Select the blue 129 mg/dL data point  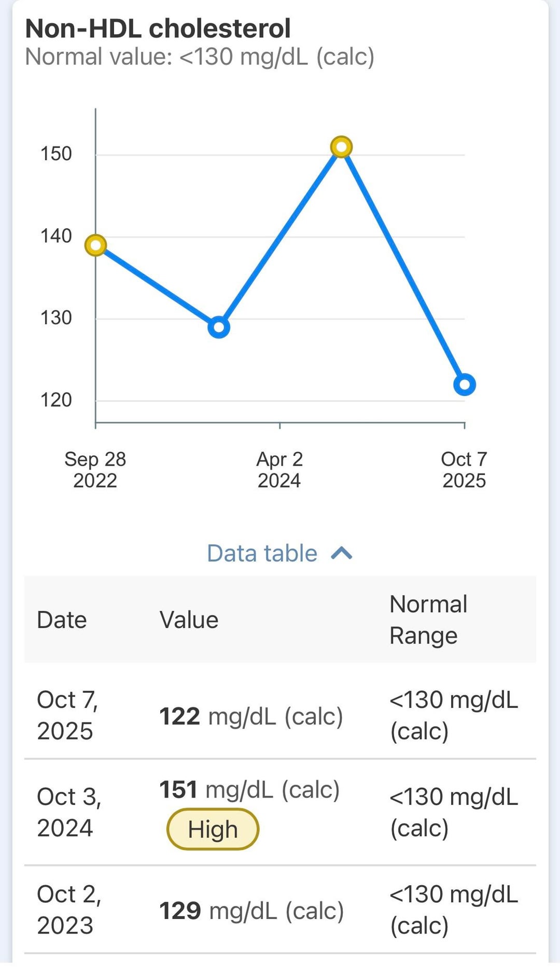(x=219, y=327)
